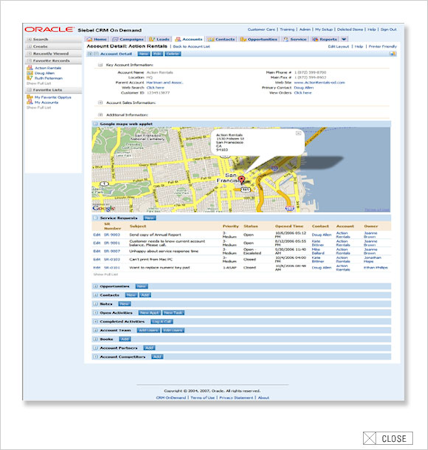Collapse Key Account Information section
Image resolution: width=428 pixels, height=450 pixels.
coord(100,65)
